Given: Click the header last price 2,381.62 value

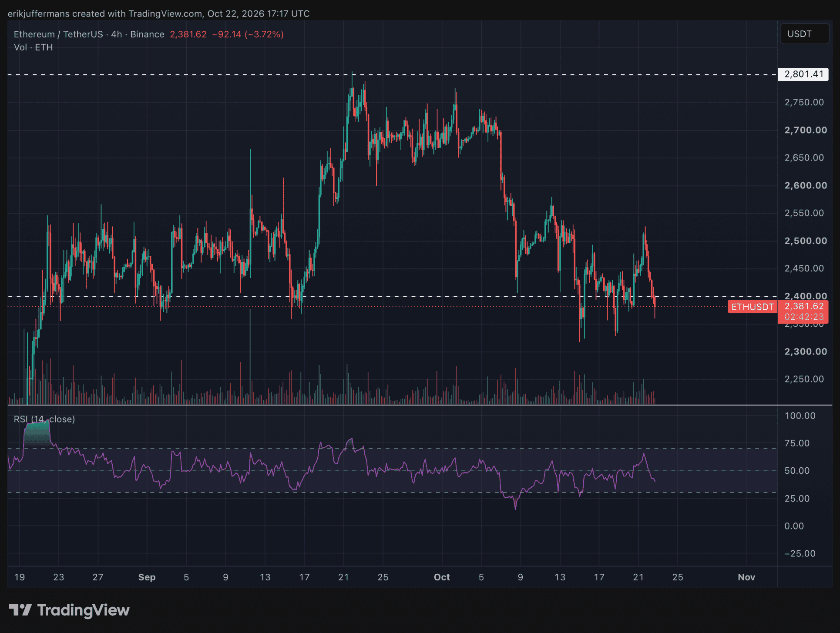Looking at the screenshot, I should pos(188,34).
